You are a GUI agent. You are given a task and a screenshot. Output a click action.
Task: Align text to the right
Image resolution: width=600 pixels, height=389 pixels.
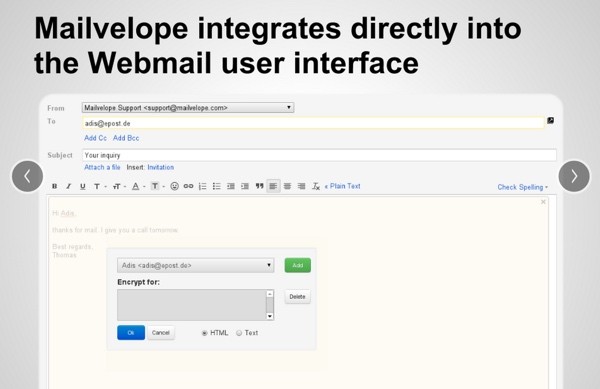click(x=302, y=186)
